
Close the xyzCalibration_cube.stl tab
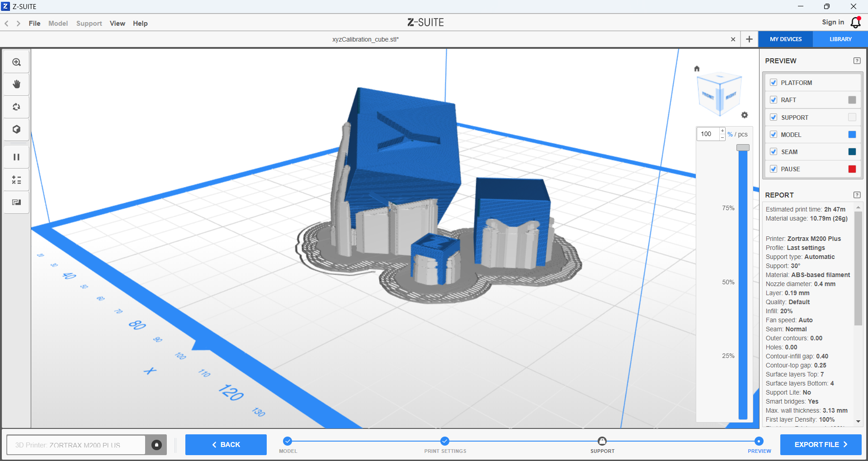tap(733, 39)
